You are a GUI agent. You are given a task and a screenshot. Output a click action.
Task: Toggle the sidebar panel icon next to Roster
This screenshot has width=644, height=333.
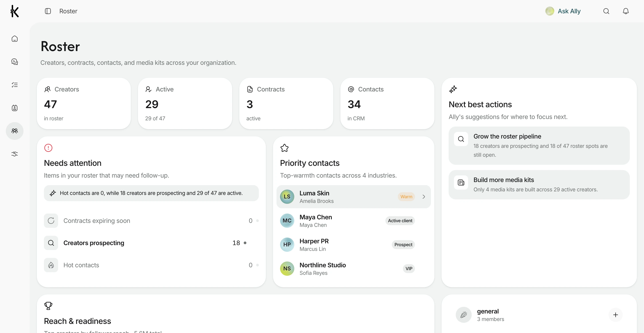pyautogui.click(x=48, y=11)
